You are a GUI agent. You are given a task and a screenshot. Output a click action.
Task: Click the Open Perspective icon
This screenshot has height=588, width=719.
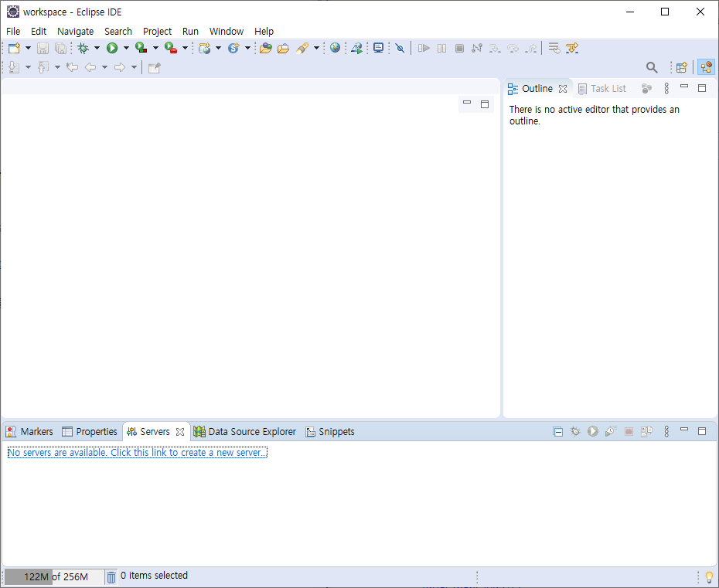coord(682,67)
